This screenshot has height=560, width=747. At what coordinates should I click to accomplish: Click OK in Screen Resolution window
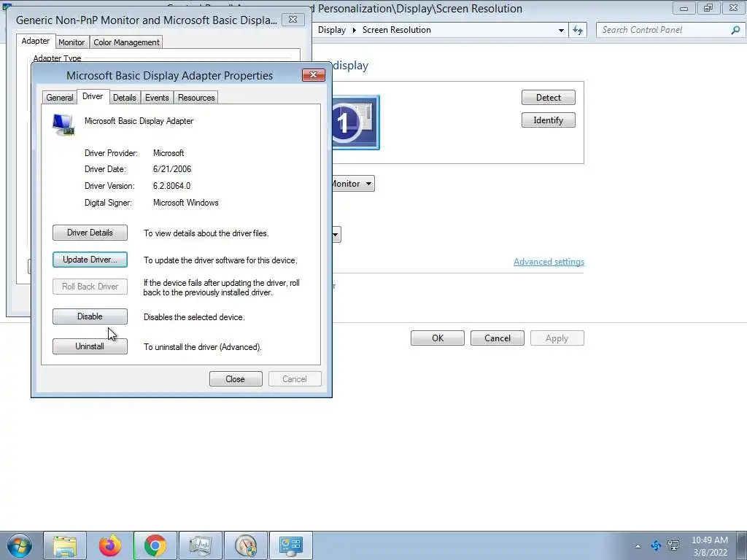click(x=438, y=338)
